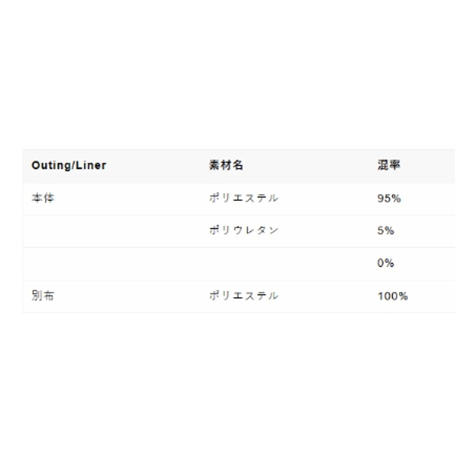Screen dimensions: 476x476
Task: Click gray header area between 素材名 and 混率
Action: click(x=309, y=166)
